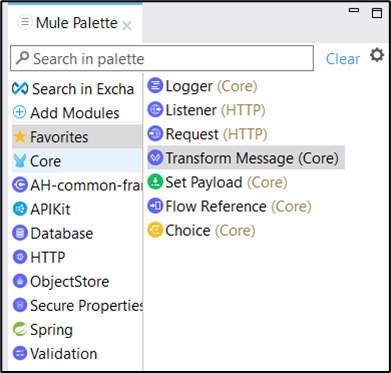Open palette settings gear icon
Image resolution: width=391 pixels, height=373 pixels.
(377, 55)
